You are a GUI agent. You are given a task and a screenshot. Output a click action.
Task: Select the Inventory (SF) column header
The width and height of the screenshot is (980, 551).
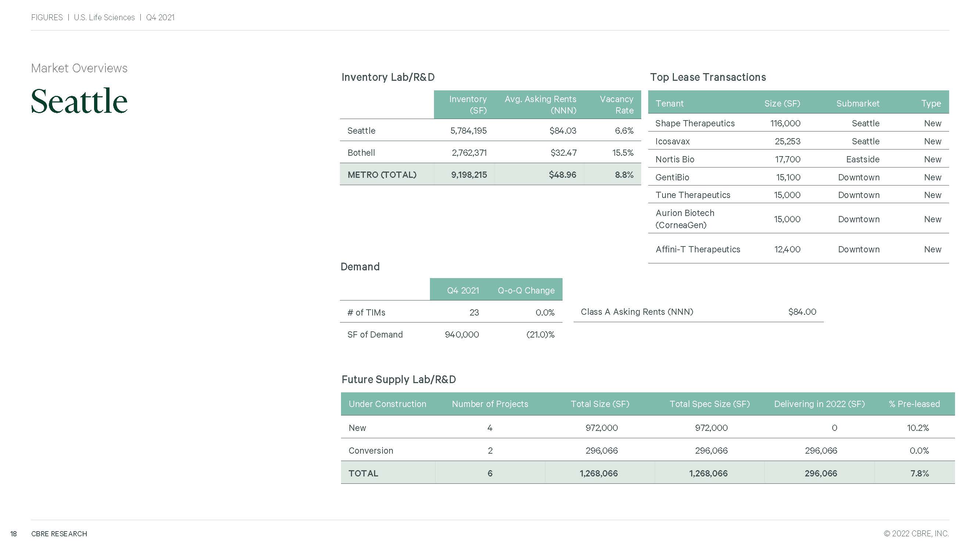point(467,105)
